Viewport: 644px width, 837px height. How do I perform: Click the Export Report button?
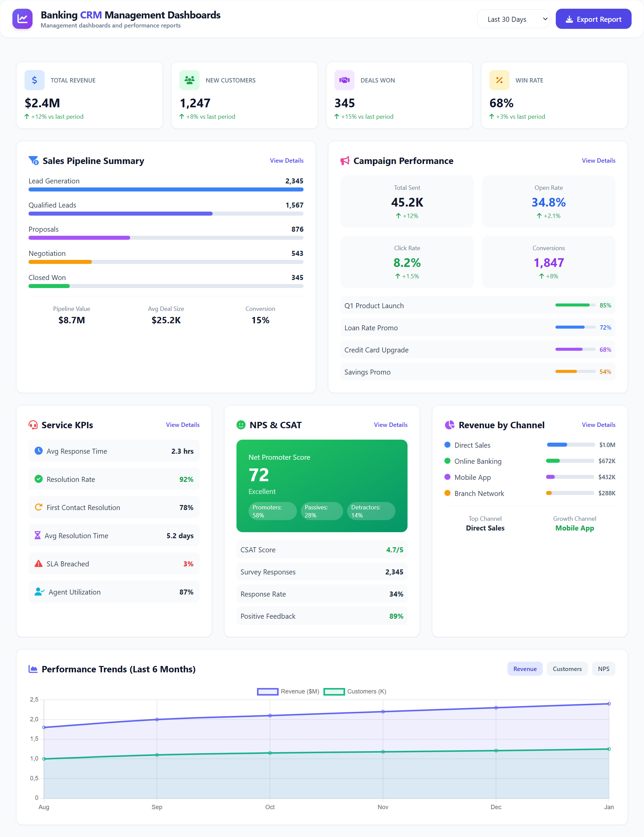(593, 18)
